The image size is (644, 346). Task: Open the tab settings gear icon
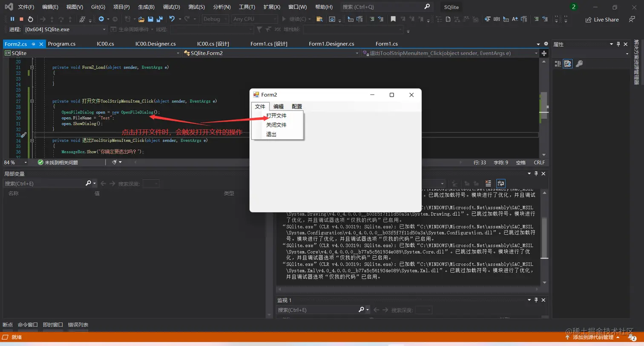click(x=546, y=44)
